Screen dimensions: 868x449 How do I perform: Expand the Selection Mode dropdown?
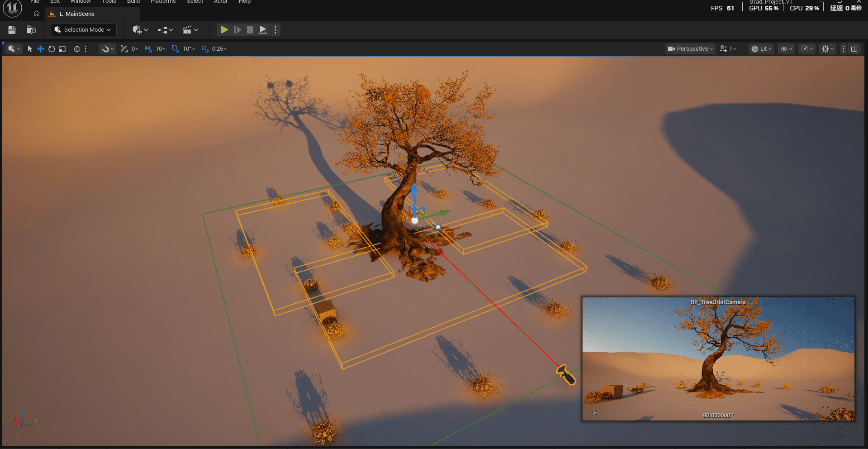click(83, 29)
